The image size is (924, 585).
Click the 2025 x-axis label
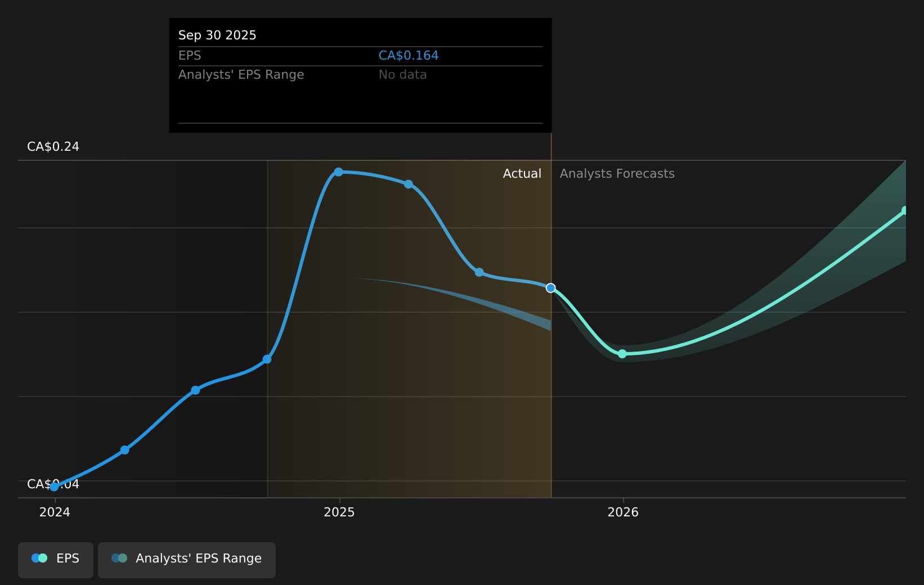point(339,512)
